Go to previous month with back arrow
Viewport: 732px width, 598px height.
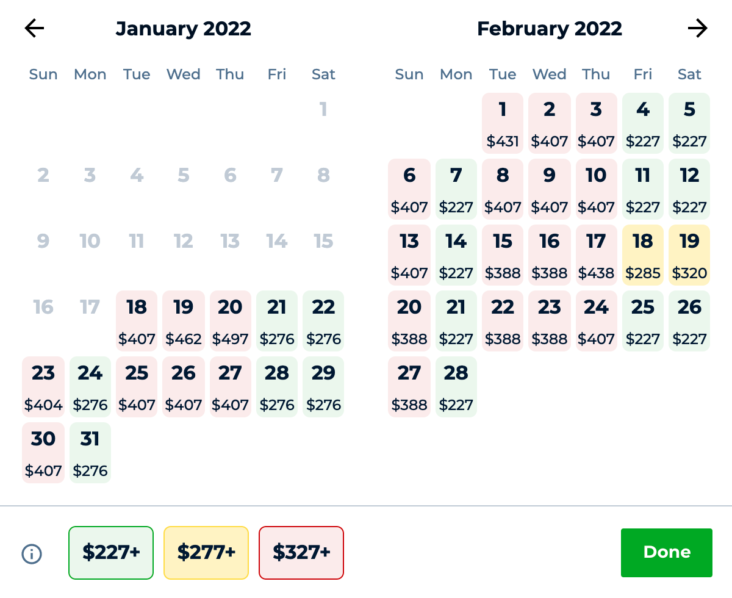pos(35,28)
